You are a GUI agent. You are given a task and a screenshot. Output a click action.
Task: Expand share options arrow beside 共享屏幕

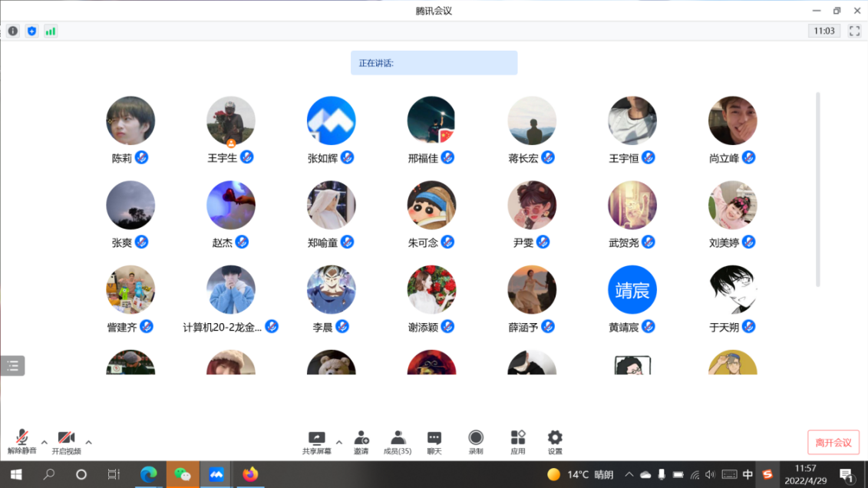click(339, 442)
